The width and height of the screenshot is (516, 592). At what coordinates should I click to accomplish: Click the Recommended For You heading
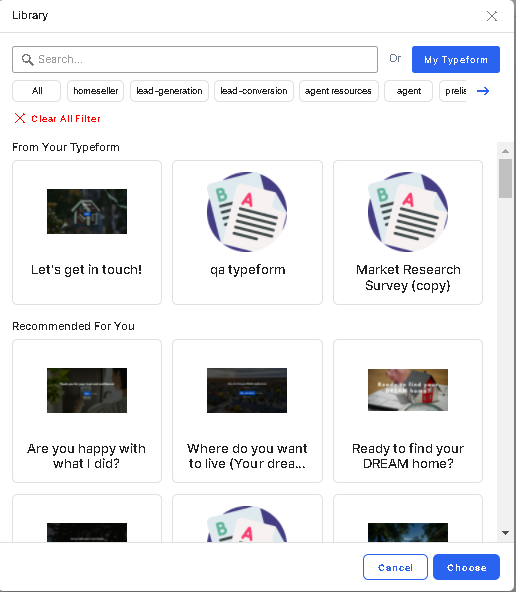coord(74,326)
